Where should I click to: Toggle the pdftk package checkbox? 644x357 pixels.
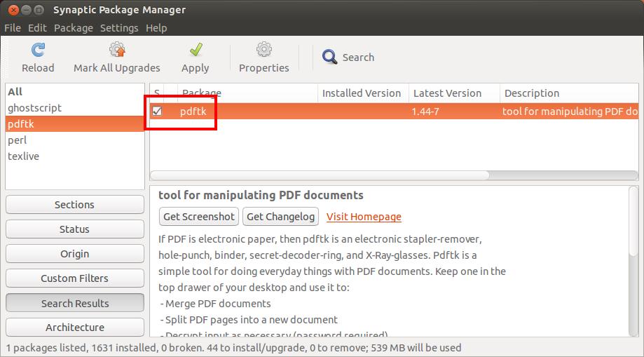click(x=158, y=112)
